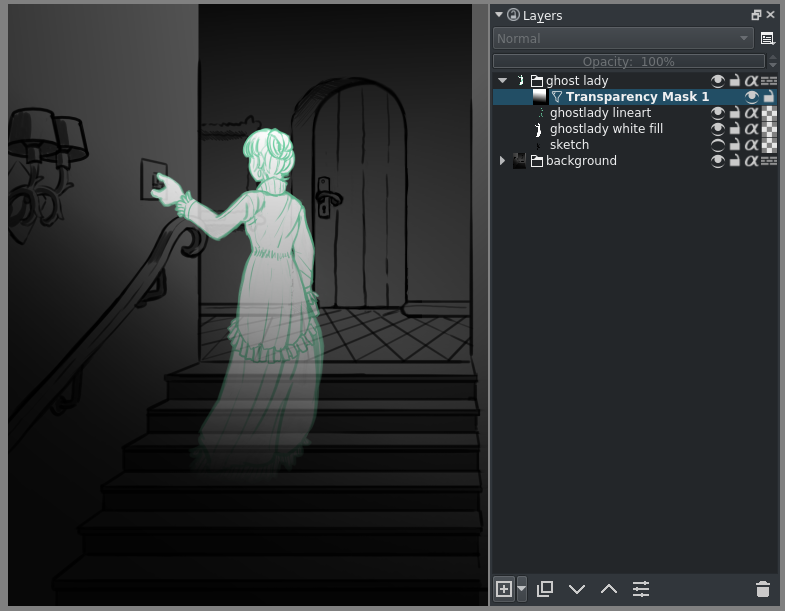Toggle visibility of Transparency Mask 1
The height and width of the screenshot is (611, 785).
[751, 97]
